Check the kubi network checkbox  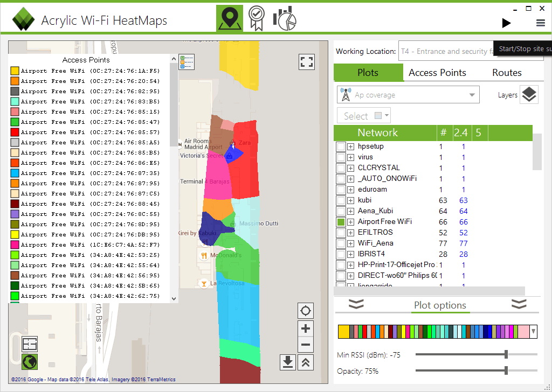[341, 200]
